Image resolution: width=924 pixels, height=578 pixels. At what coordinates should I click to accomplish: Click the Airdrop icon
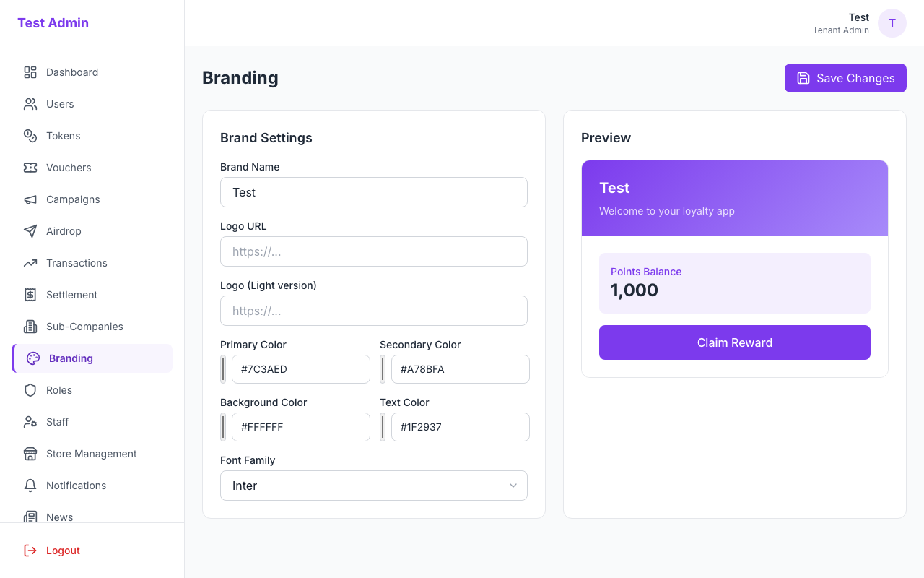tap(30, 231)
